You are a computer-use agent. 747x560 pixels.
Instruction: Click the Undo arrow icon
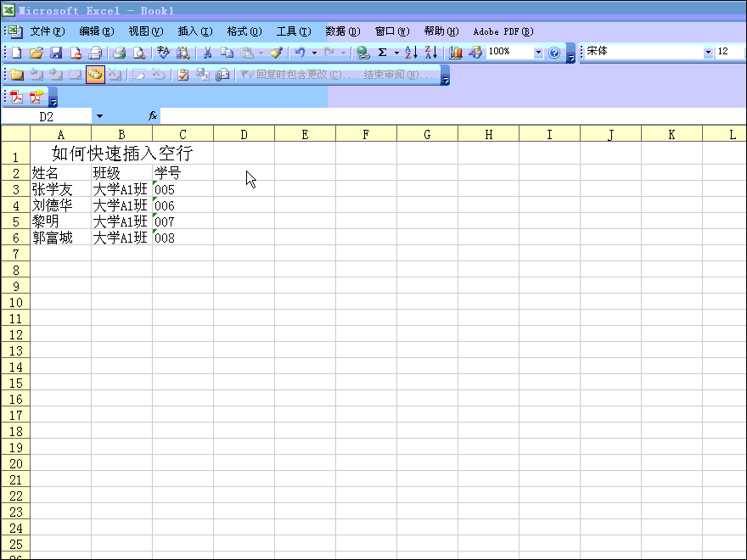coord(300,53)
